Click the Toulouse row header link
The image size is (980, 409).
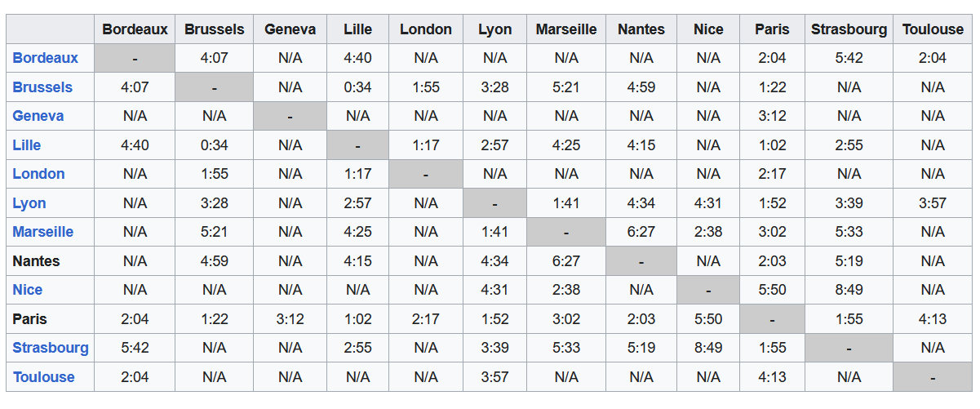click(44, 377)
